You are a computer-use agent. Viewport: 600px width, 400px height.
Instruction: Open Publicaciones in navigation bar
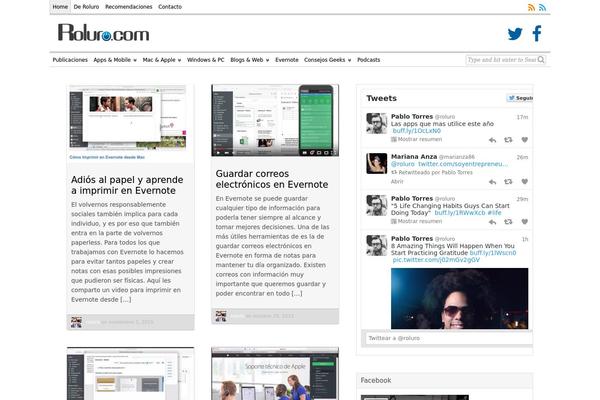70,60
